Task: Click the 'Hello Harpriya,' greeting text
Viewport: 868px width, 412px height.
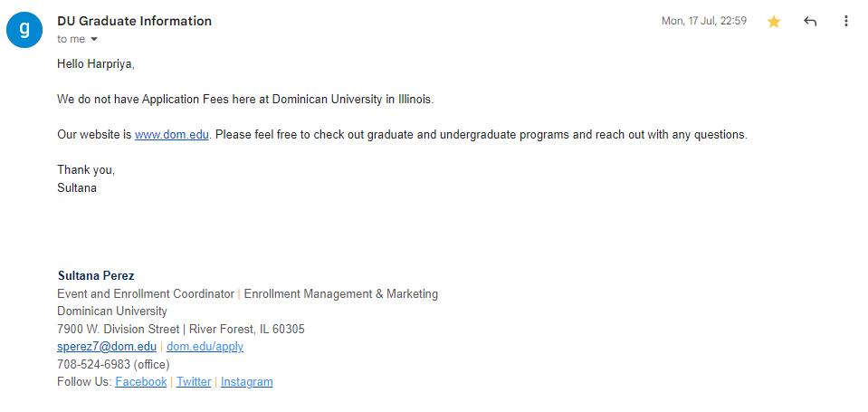Action: 96,64
